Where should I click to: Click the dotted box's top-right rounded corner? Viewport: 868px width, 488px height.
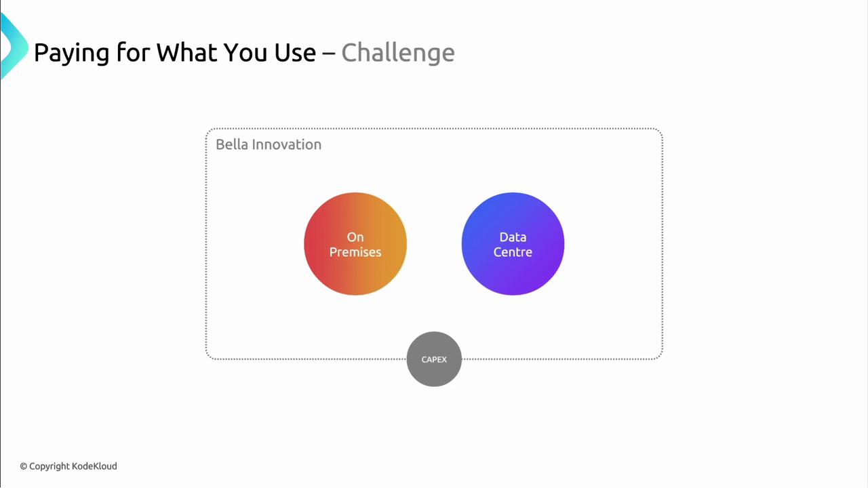[658, 131]
